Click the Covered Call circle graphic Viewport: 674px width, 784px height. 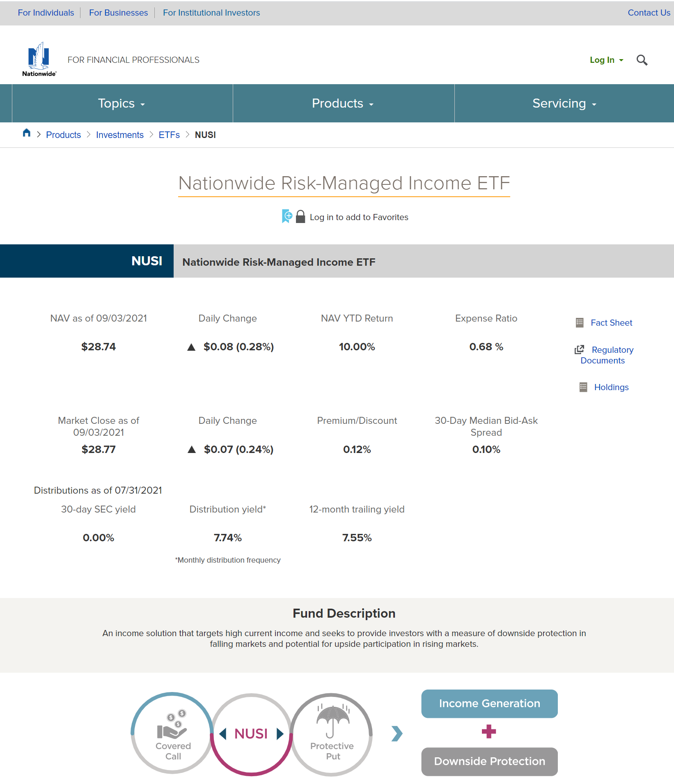coord(172,733)
